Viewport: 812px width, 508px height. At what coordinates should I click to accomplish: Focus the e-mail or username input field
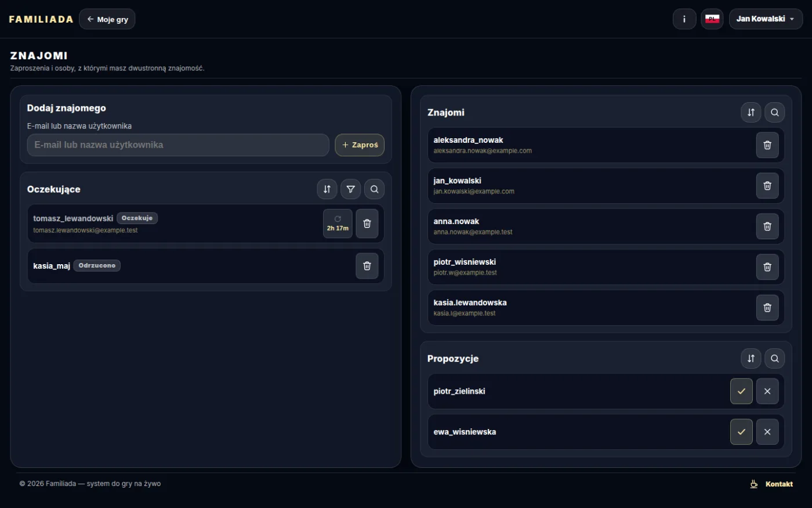pos(178,145)
